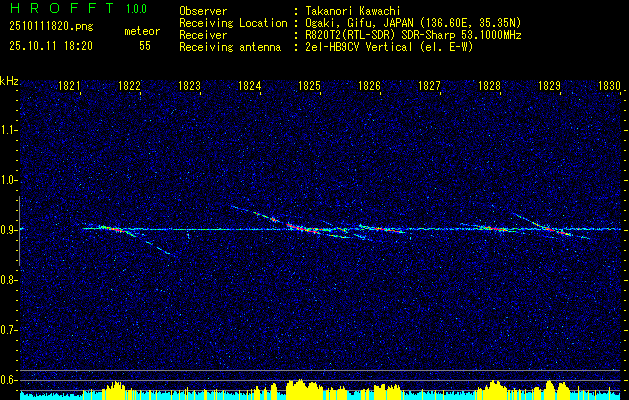
Task: Click the timestamp 25.10.11 18:20
Action: [51, 46]
